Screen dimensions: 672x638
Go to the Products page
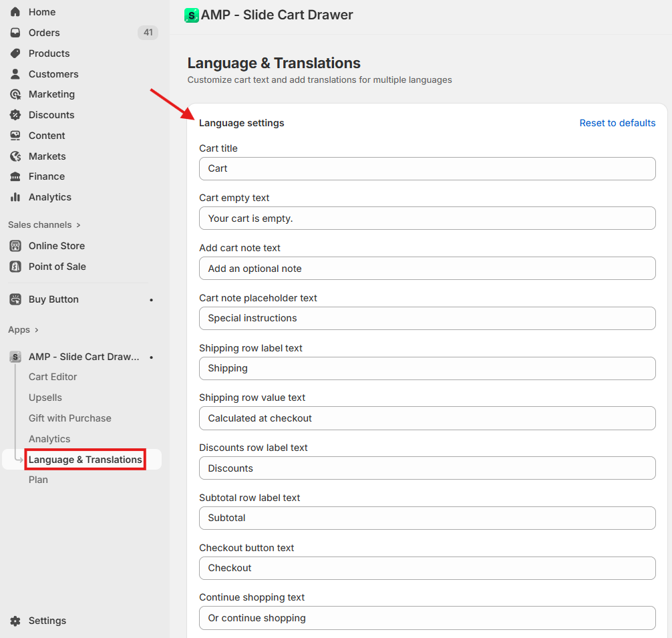tap(49, 53)
